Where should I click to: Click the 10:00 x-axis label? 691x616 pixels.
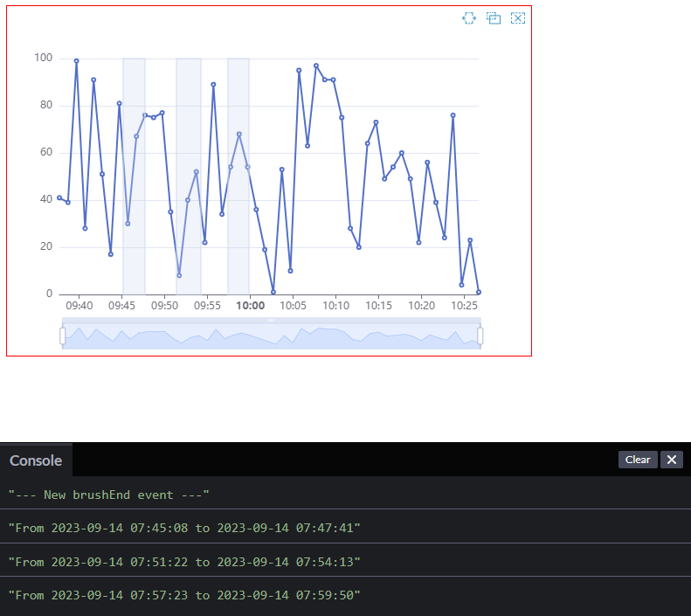pyautogui.click(x=251, y=306)
